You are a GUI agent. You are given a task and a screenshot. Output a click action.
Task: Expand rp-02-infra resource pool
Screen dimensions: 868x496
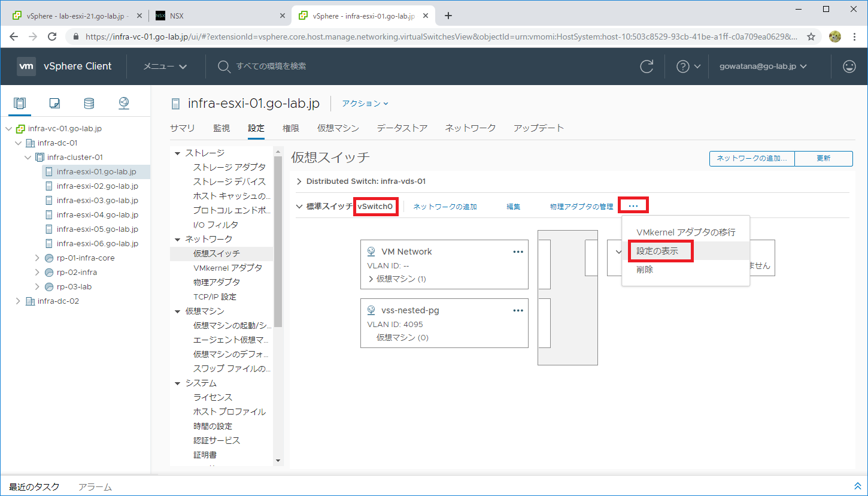point(38,273)
